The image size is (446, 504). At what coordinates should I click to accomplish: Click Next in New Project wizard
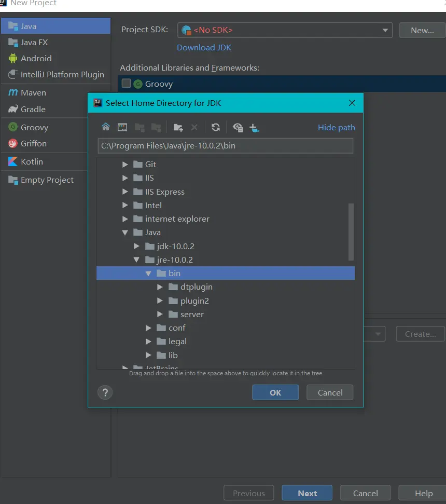click(x=307, y=493)
